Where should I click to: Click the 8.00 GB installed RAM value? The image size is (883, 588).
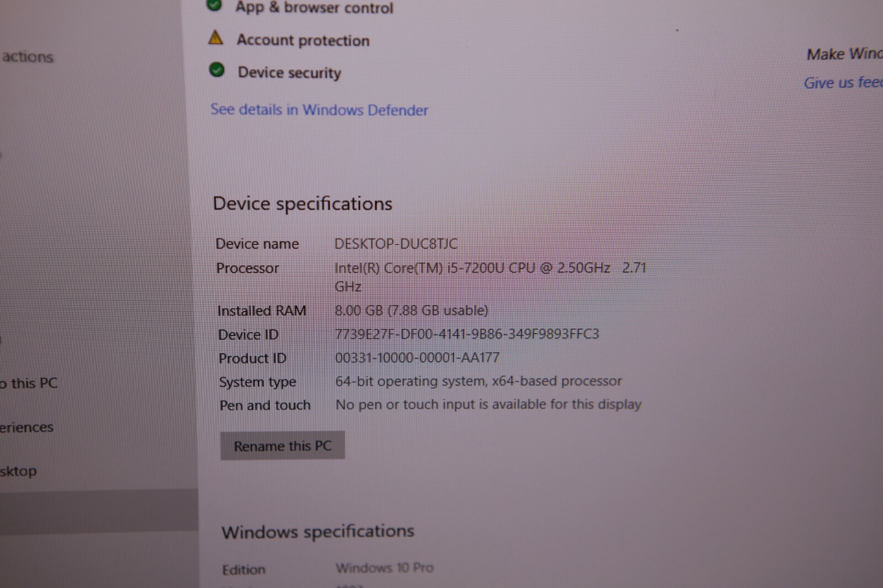(411, 311)
